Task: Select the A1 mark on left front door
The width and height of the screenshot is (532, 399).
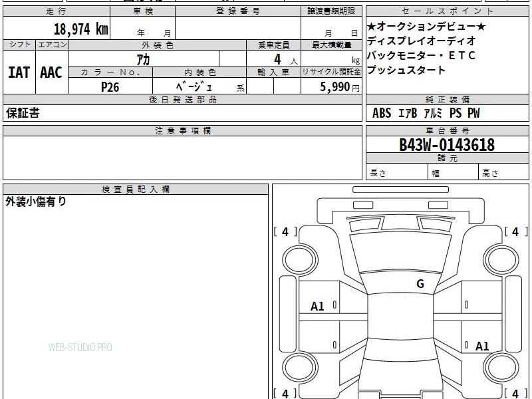Action: coord(318,307)
